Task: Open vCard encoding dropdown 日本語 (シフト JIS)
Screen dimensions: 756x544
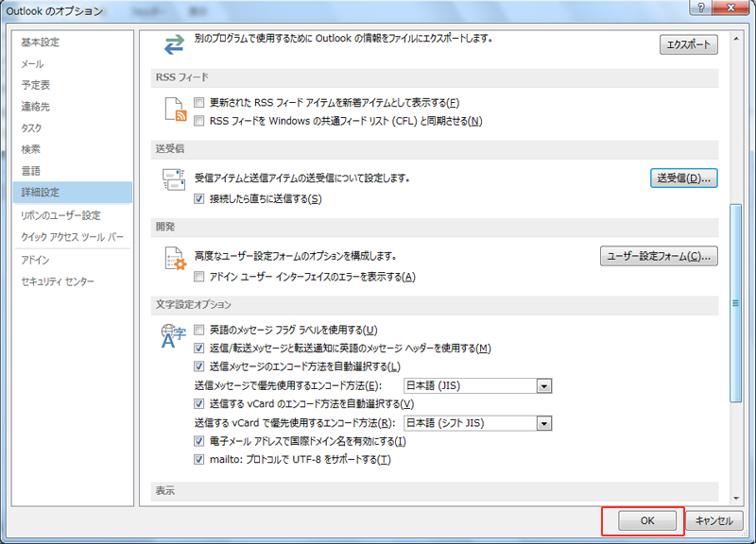Action: 477,423
